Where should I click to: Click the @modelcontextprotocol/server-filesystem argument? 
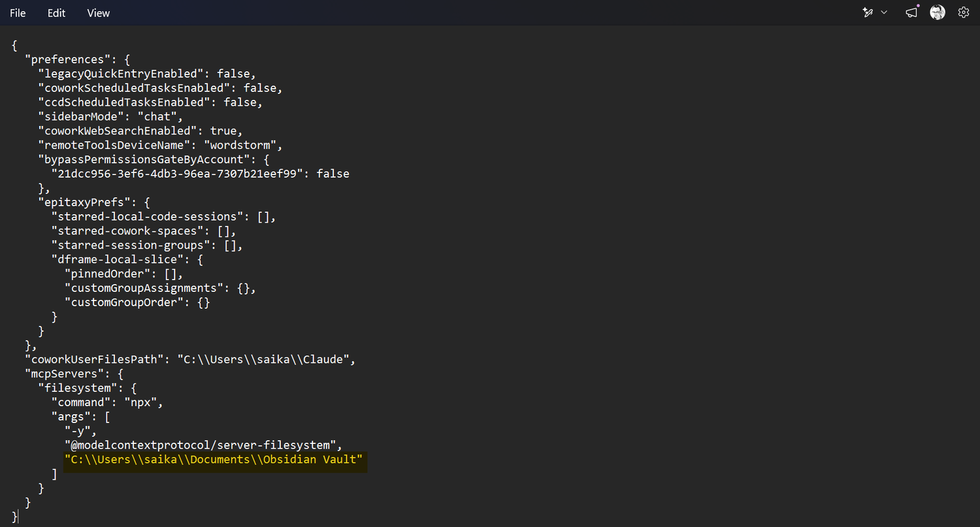[x=200, y=445]
